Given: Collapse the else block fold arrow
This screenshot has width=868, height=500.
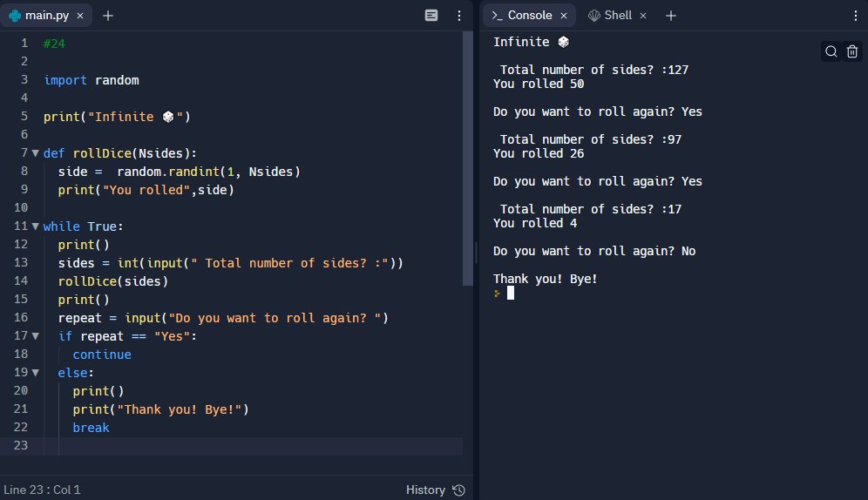Looking at the screenshot, I should [x=36, y=373].
